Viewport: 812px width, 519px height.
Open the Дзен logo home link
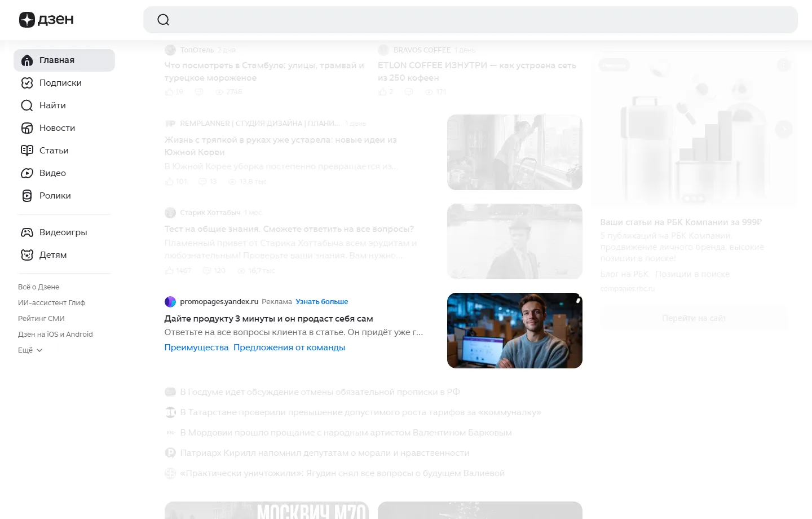(46, 20)
